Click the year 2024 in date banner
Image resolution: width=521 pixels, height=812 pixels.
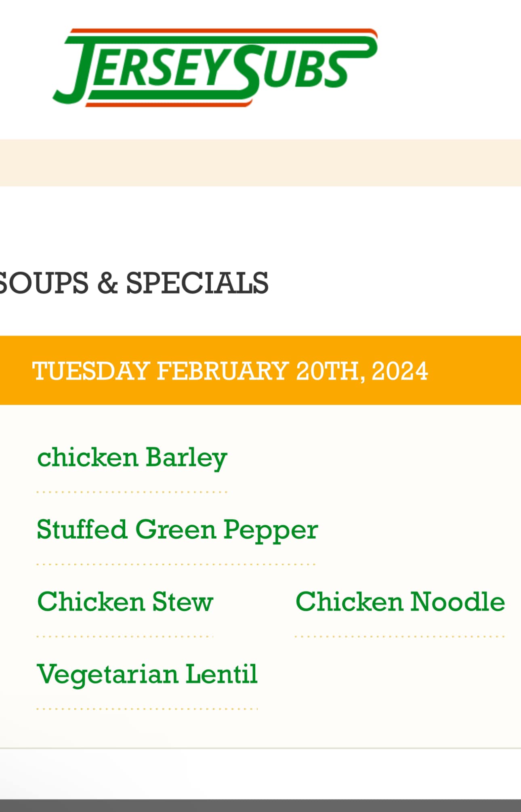click(x=399, y=371)
